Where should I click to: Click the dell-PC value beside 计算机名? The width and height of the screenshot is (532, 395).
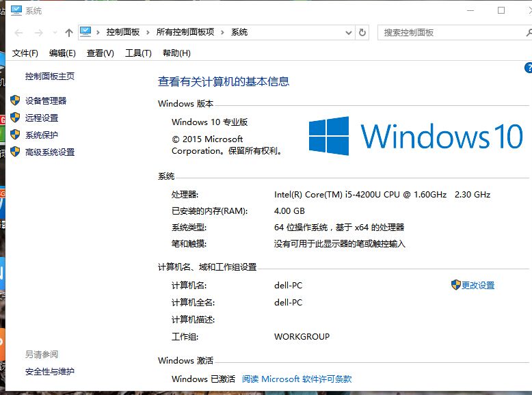288,286
